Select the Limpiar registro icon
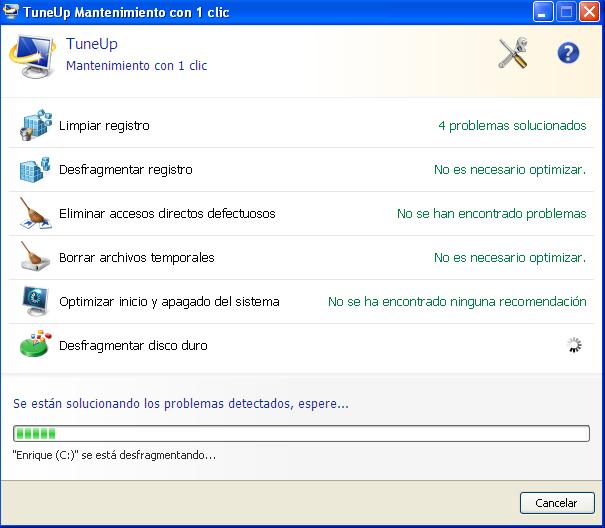 click(35, 125)
